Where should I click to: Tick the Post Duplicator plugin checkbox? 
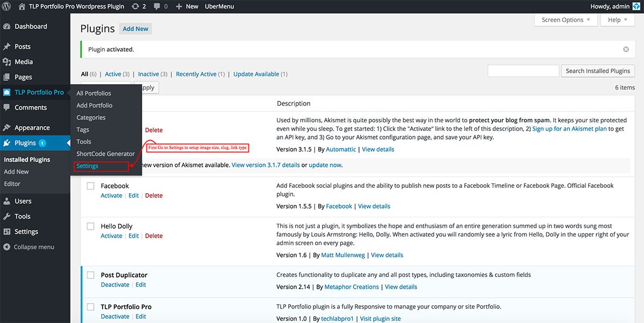point(91,275)
